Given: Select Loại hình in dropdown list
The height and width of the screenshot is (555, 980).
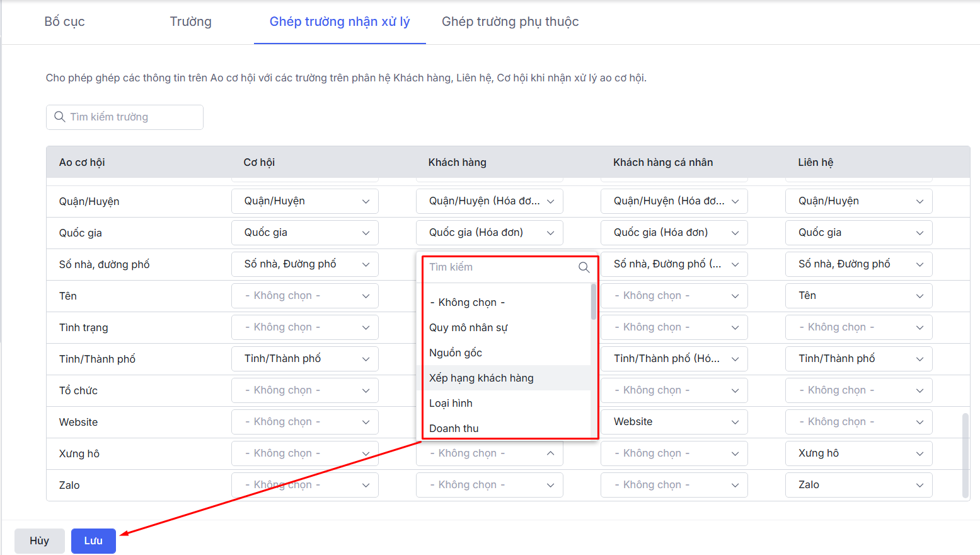Looking at the screenshot, I should tap(451, 403).
